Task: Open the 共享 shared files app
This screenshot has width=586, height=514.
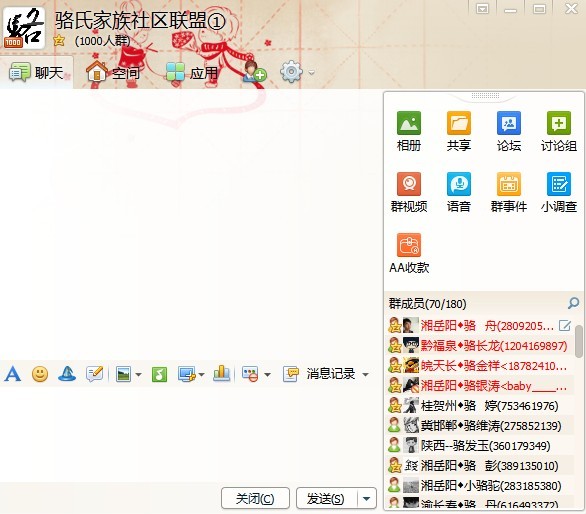Action: pos(459,131)
